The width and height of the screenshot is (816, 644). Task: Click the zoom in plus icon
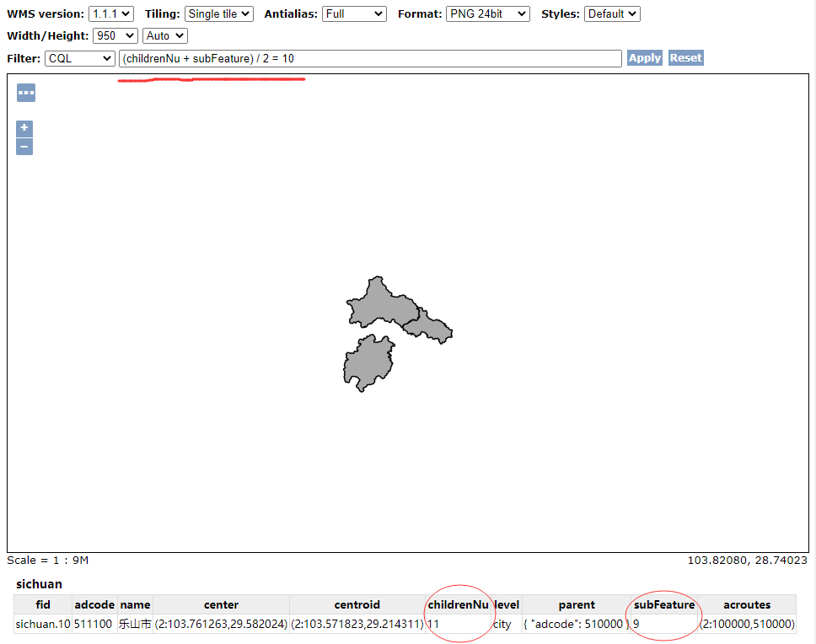pos(24,128)
